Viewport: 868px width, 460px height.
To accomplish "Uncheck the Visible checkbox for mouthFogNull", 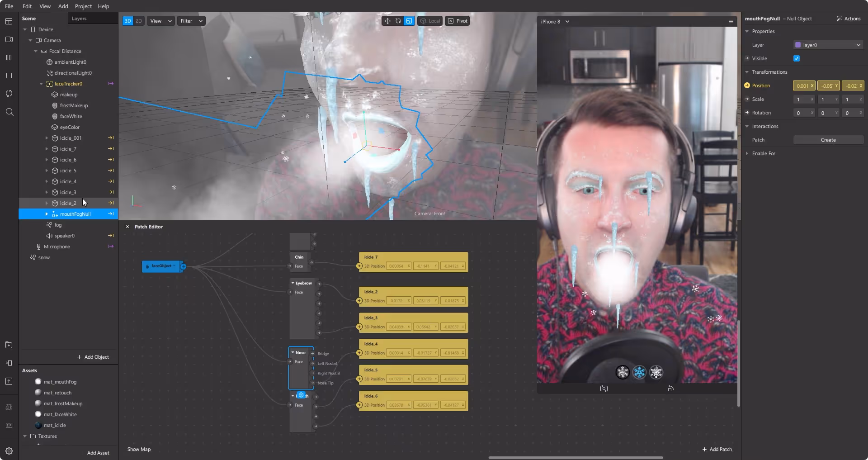I will click(x=796, y=58).
